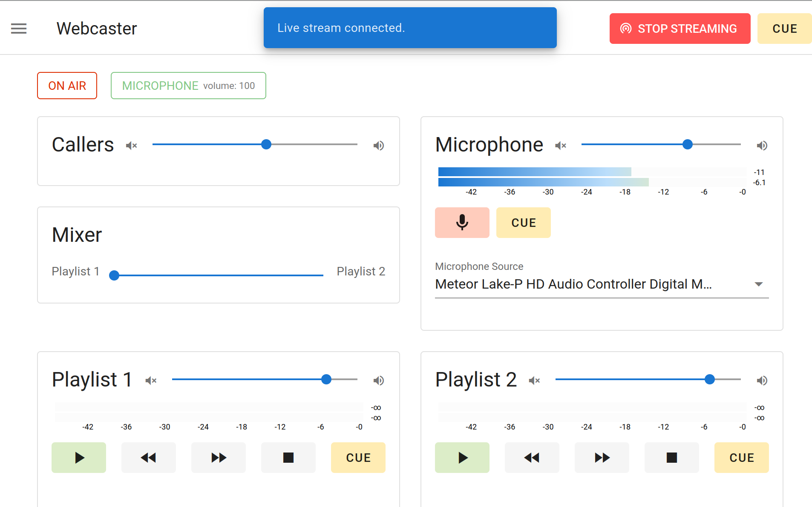Click the Playlist 2 mute icon
The image size is (812, 507).
pyautogui.click(x=535, y=381)
